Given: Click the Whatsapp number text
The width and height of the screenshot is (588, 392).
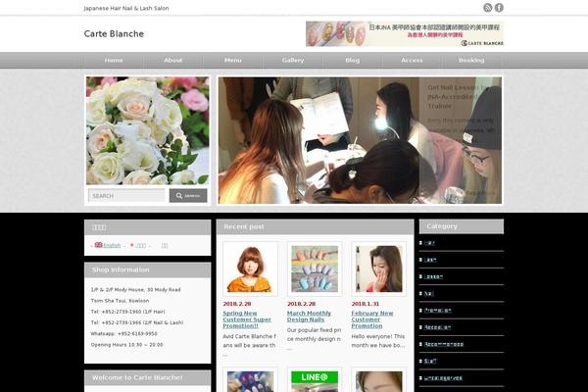Looking at the screenshot, I should (x=123, y=333).
